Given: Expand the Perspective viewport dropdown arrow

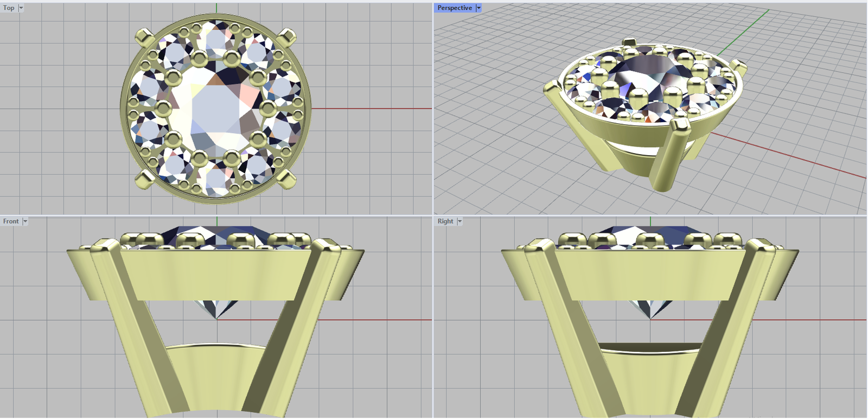Looking at the screenshot, I should (x=478, y=8).
